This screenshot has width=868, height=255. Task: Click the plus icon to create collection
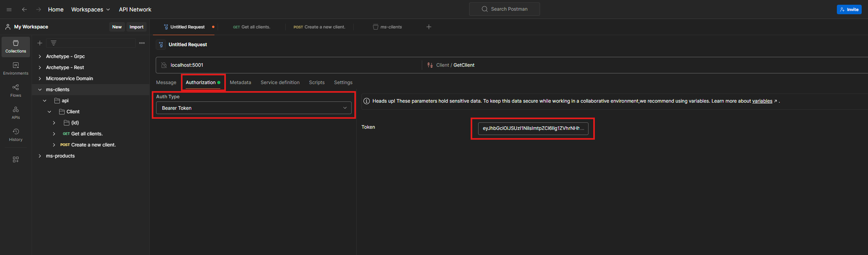(40, 43)
